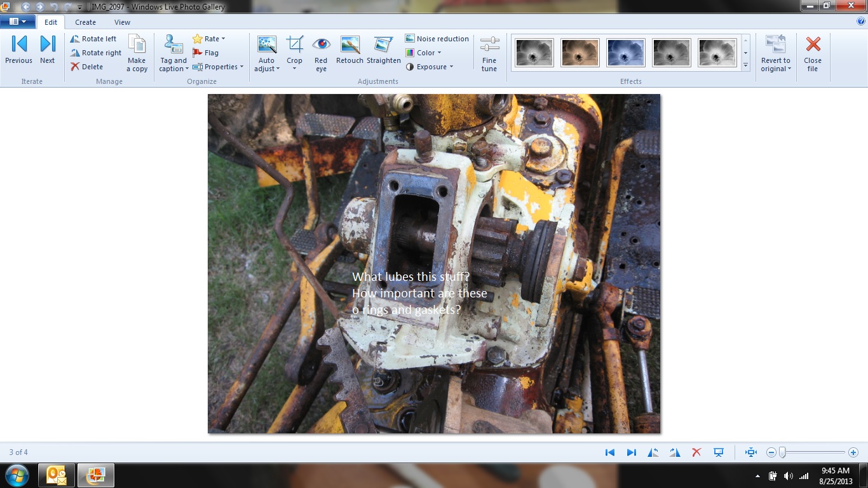Click the Close file button
The image size is (868, 488).
[x=813, y=53]
